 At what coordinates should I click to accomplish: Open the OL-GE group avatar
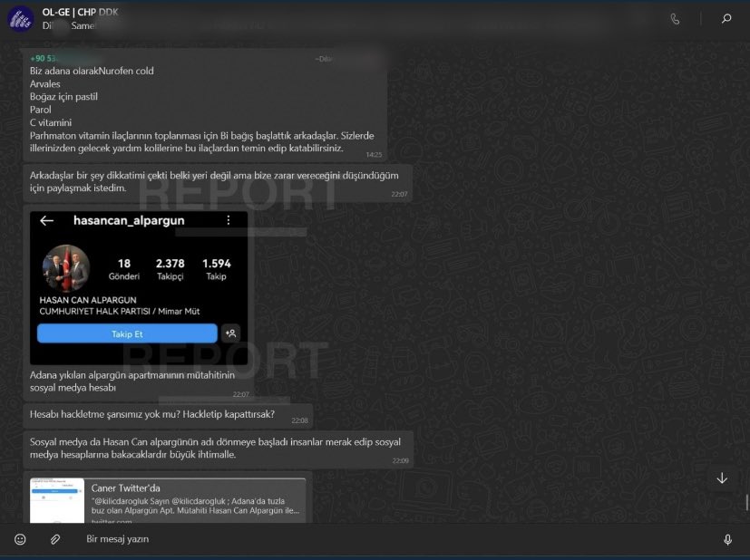tap(20, 19)
